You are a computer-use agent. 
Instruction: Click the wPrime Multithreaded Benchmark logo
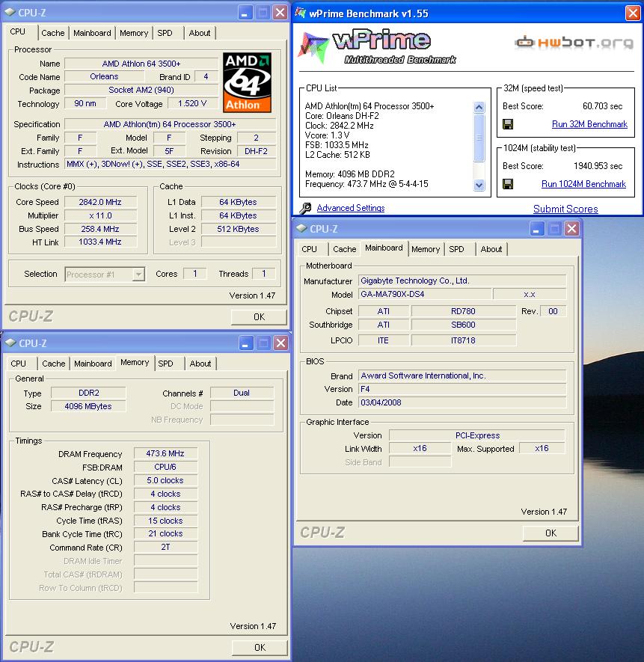coord(377,46)
